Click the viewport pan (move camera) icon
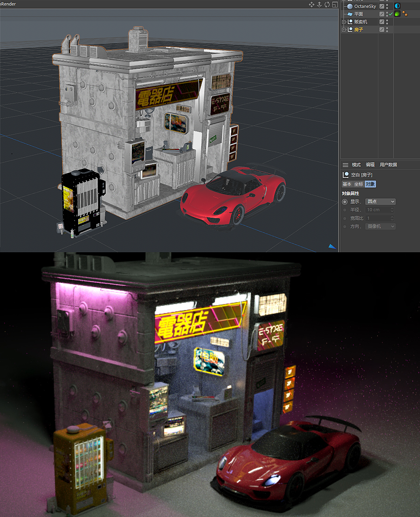Screen dimensions: 420x517 tap(311, 4)
